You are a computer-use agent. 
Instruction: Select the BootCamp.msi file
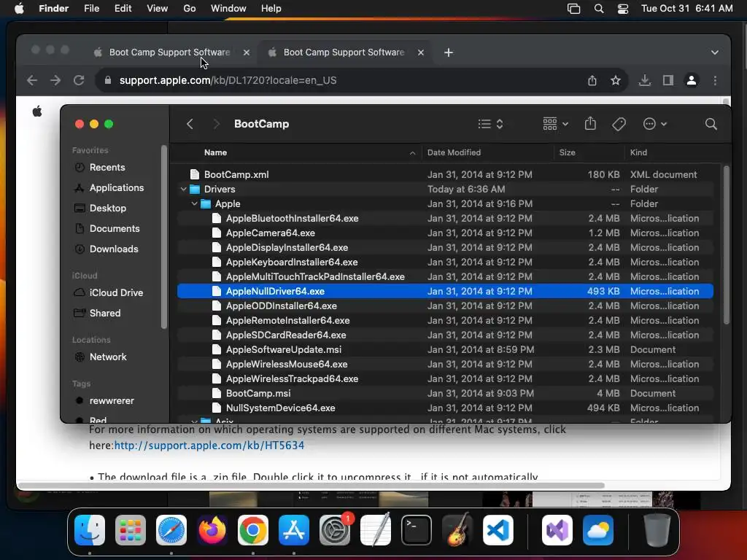445,393
